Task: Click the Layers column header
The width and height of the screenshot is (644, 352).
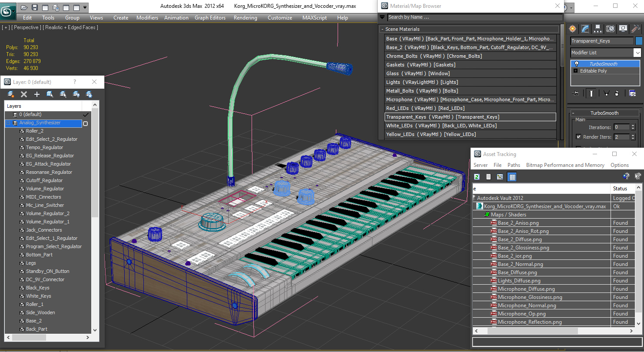Action: pos(43,106)
